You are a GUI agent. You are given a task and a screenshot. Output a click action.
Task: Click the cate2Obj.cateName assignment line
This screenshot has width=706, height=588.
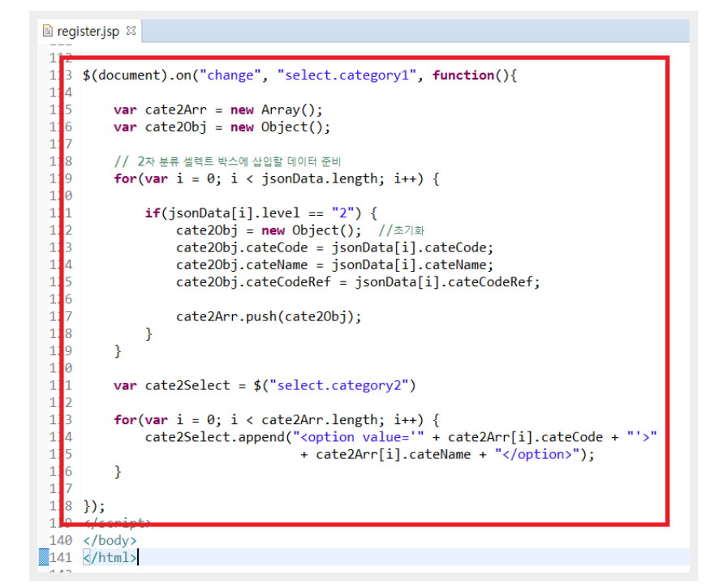334,265
